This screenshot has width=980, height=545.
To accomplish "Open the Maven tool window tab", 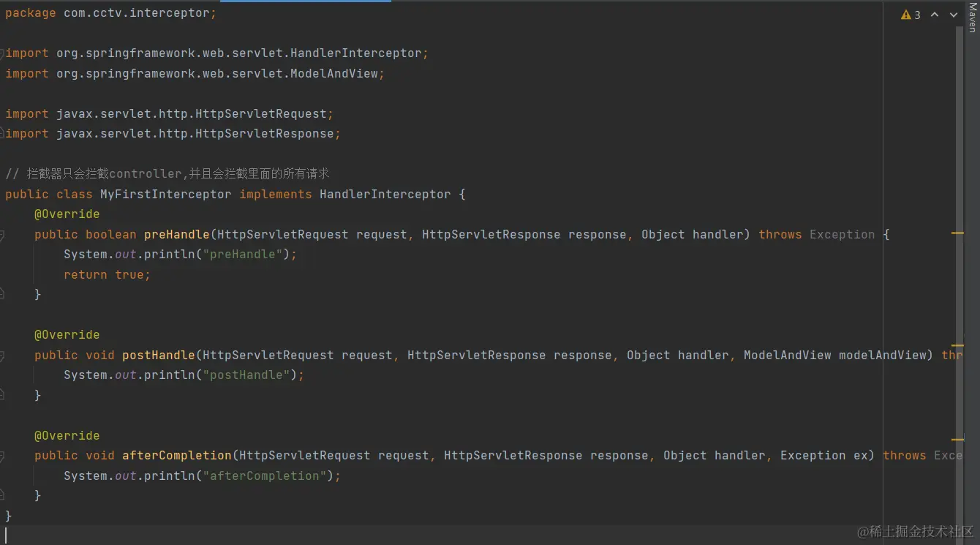I will 973,18.
